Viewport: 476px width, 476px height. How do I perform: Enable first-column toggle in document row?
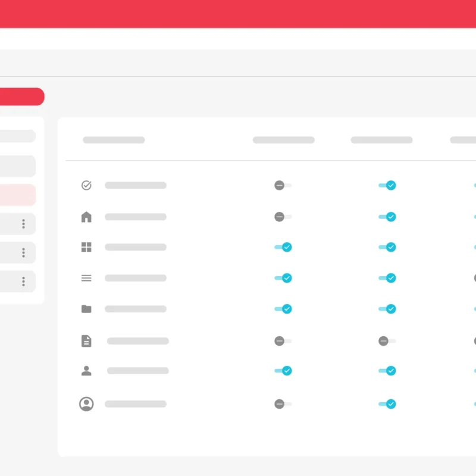(x=283, y=341)
